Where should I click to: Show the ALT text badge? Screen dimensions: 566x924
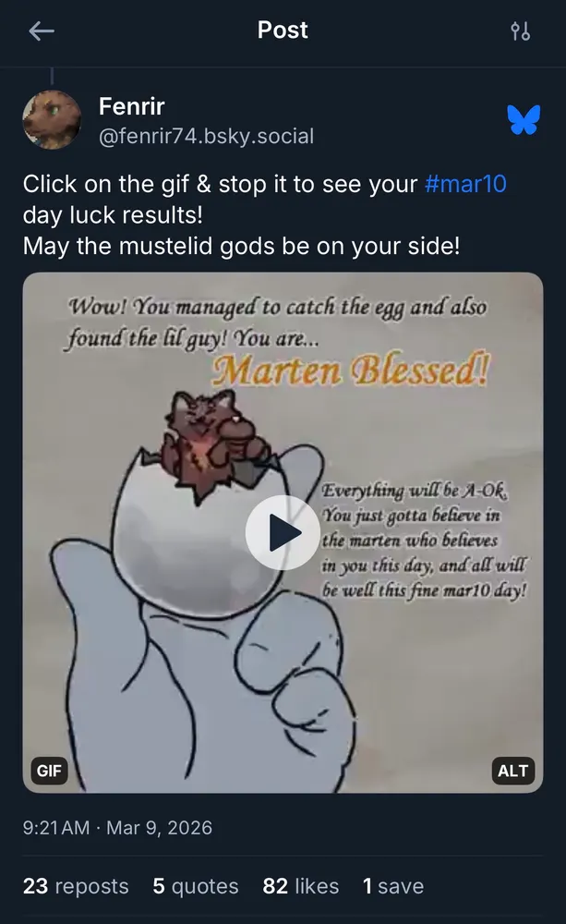[x=512, y=771]
